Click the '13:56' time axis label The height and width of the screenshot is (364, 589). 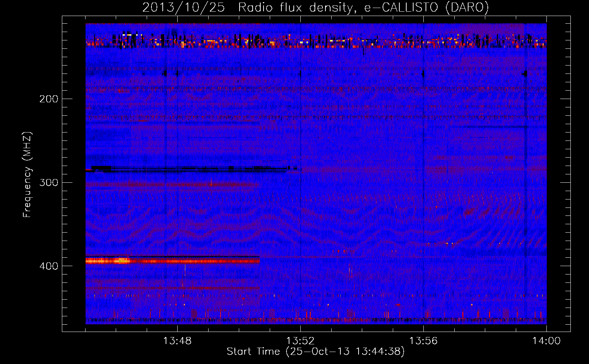423,341
